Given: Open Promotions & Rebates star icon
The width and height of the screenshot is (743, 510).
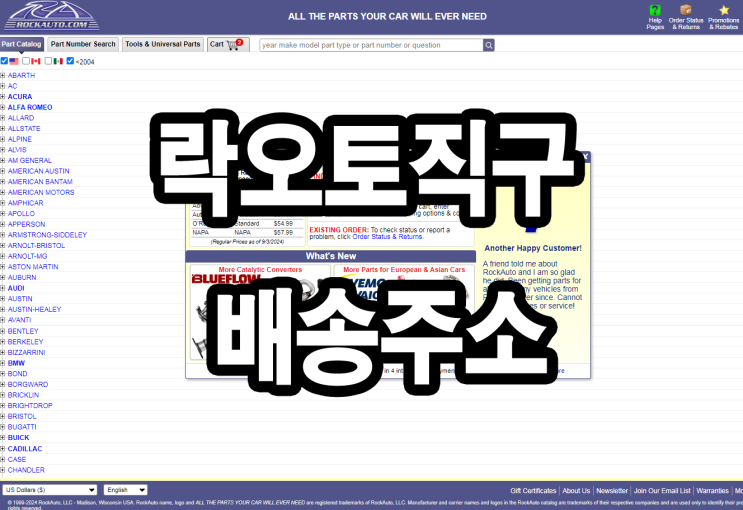Looking at the screenshot, I should click(x=724, y=10).
